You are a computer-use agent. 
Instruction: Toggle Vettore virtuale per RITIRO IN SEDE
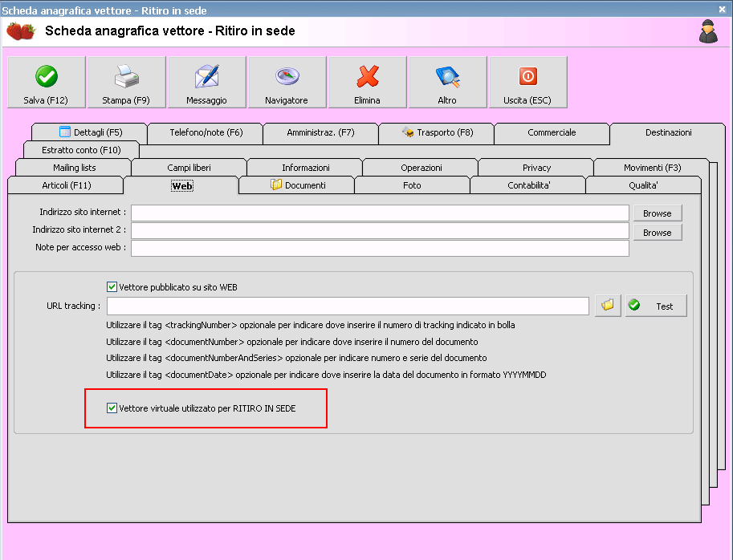(112, 408)
